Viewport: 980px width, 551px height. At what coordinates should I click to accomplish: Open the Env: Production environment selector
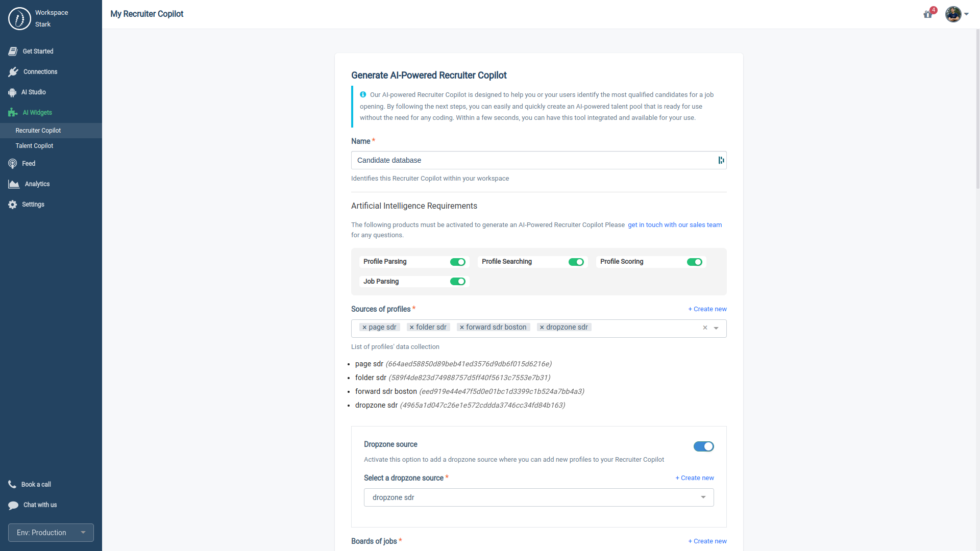point(51,532)
